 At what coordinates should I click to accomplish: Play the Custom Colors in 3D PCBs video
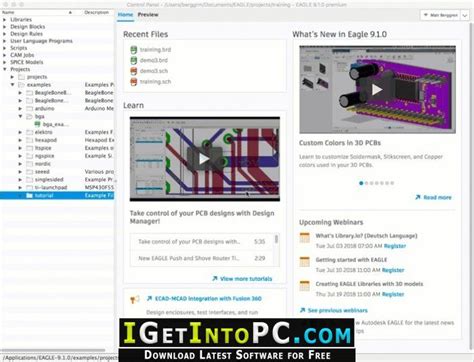tap(377, 89)
